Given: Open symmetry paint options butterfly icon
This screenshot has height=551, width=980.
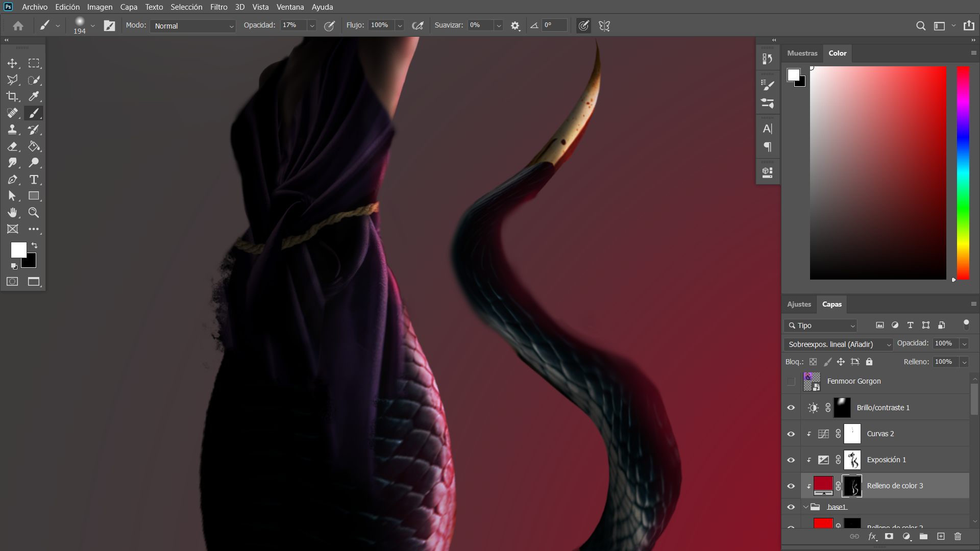Looking at the screenshot, I should click(604, 26).
